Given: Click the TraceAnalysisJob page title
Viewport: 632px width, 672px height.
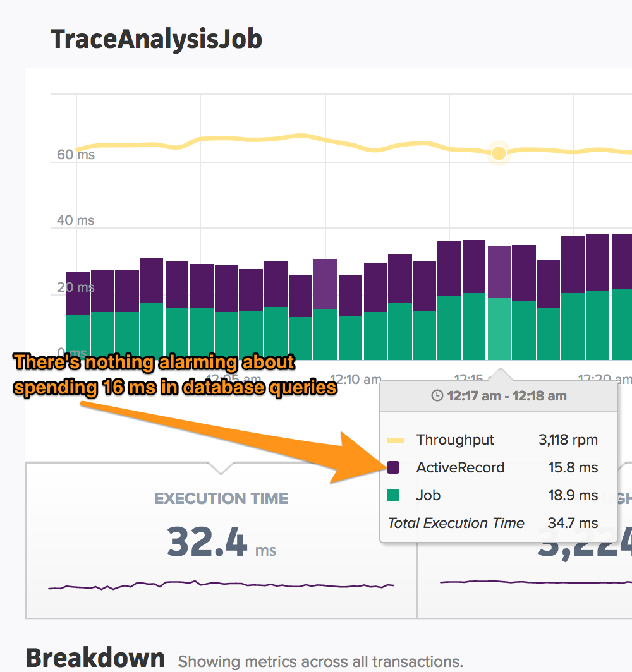Looking at the screenshot, I should [156, 39].
